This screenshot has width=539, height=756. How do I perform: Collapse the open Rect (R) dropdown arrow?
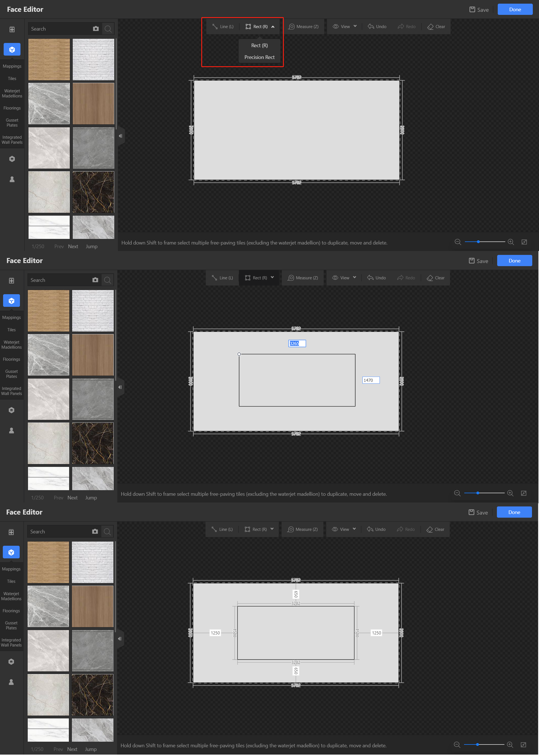click(273, 27)
